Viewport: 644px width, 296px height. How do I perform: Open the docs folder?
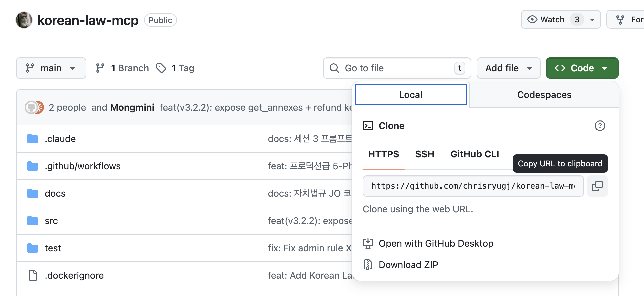[55, 193]
